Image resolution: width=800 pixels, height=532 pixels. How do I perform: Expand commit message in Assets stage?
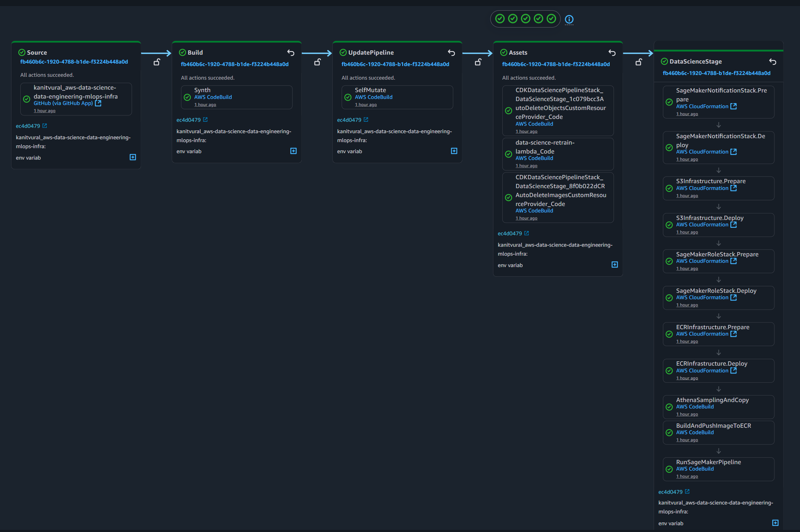click(x=615, y=265)
